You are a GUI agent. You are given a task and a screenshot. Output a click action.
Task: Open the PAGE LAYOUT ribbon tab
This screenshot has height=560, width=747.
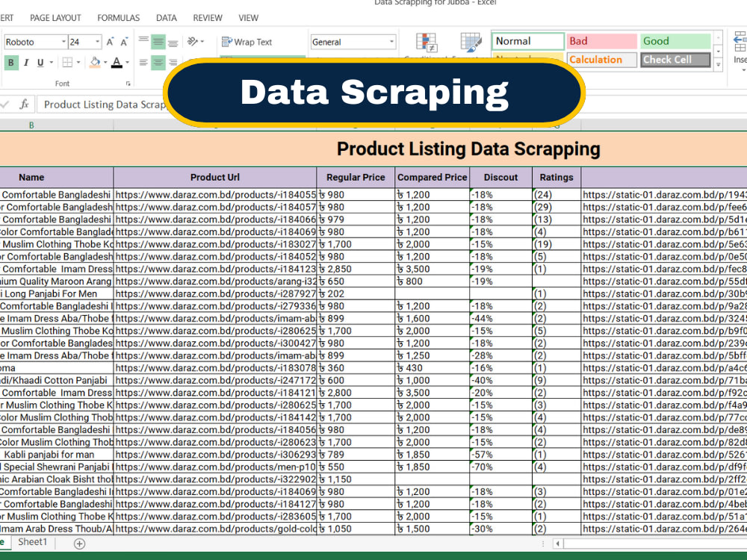point(55,18)
